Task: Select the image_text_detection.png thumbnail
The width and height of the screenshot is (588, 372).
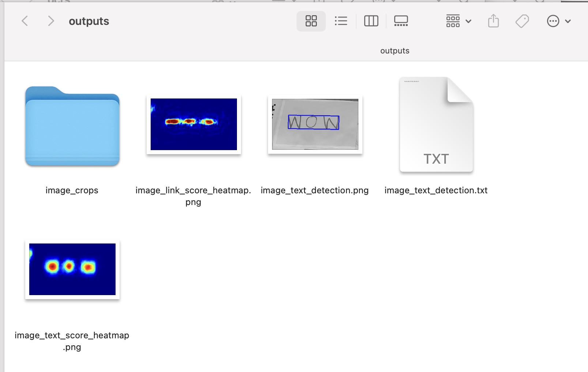Action: 315,124
